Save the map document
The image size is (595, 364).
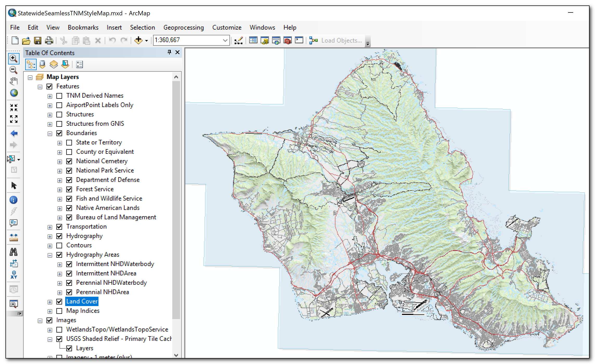(38, 41)
